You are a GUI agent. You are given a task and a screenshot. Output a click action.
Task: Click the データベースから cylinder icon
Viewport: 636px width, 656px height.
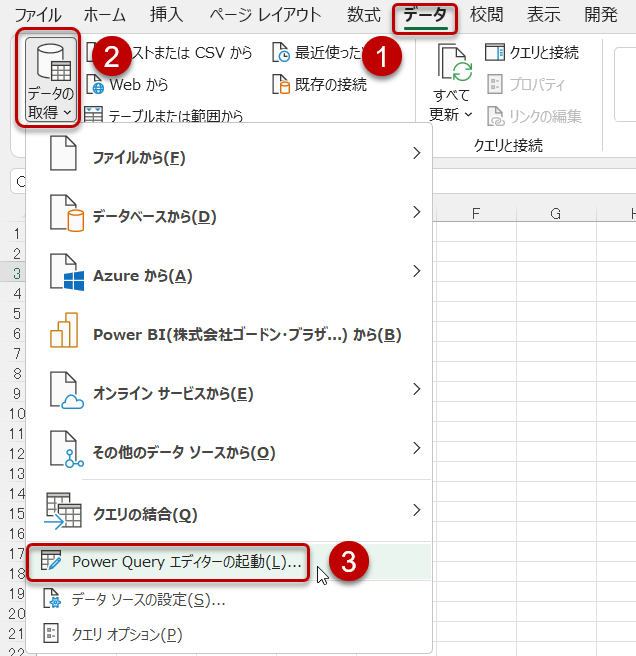(67, 213)
